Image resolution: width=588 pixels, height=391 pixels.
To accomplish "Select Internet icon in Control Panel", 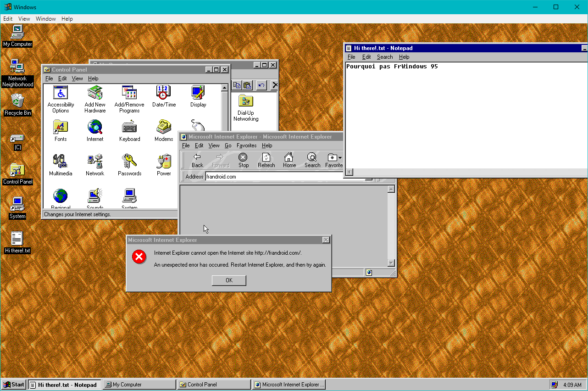I will click(95, 131).
